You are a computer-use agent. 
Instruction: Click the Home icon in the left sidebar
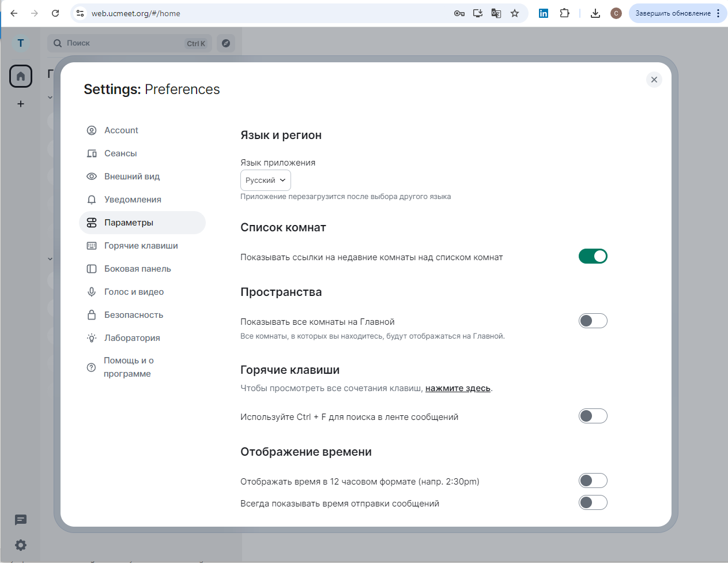tap(20, 76)
